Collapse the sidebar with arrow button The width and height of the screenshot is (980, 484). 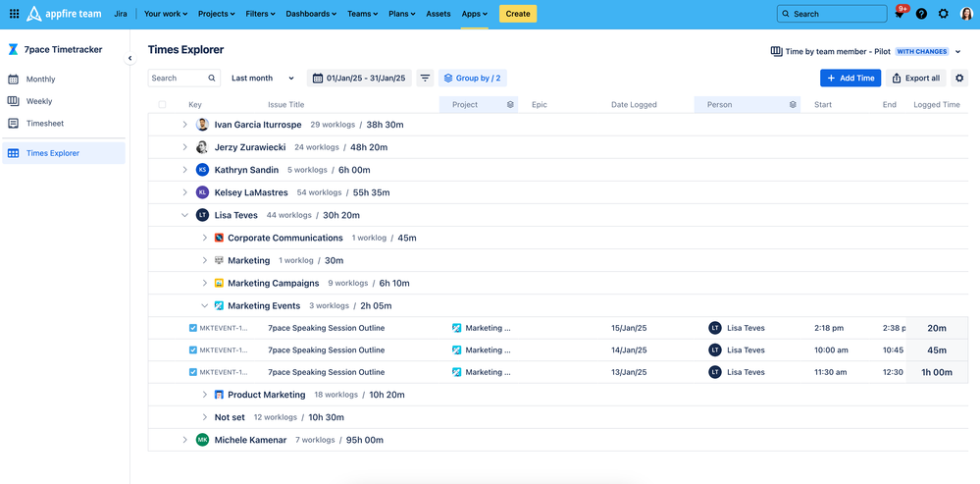[130, 58]
